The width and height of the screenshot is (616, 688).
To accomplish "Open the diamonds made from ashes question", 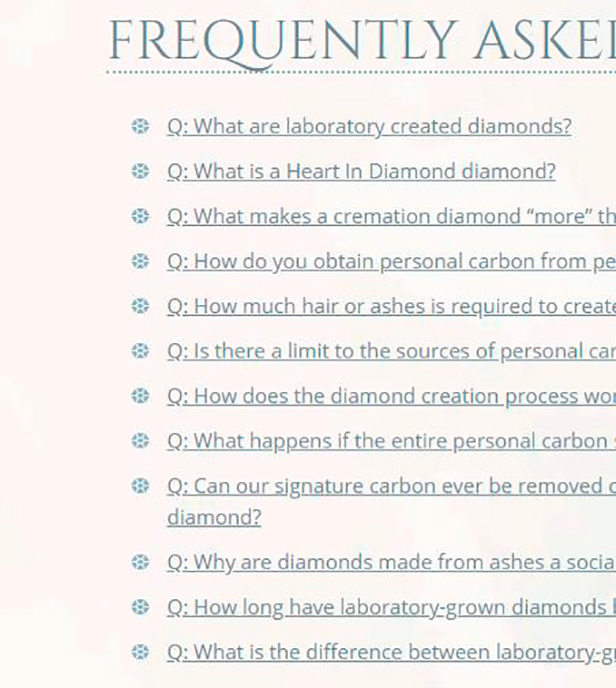I will tap(391, 563).
